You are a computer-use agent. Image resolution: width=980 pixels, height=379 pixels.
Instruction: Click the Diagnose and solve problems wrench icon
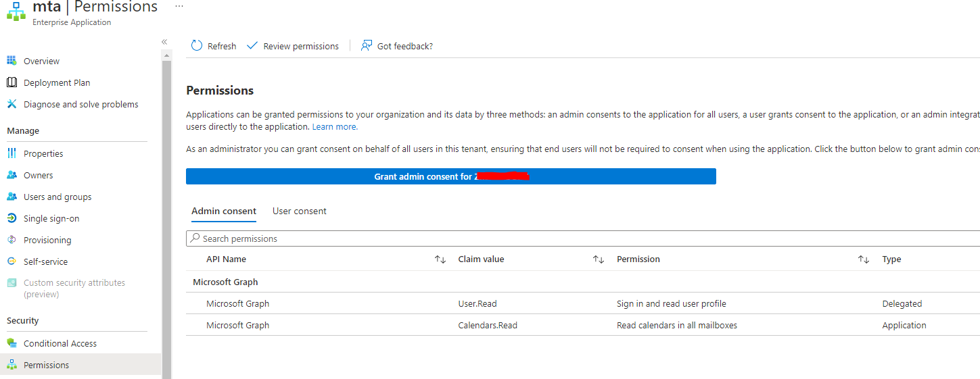[x=11, y=104]
